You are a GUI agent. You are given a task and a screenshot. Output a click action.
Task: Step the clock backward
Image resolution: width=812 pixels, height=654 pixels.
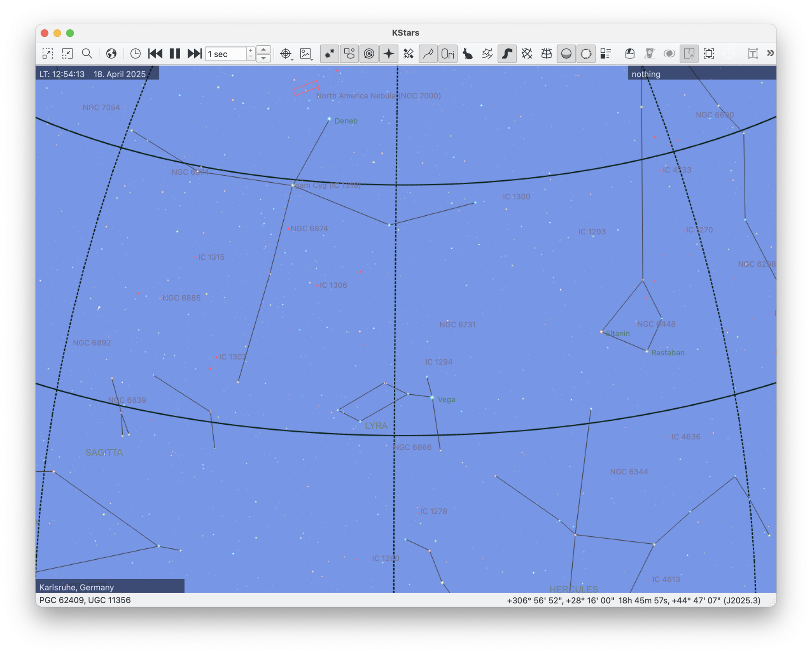click(x=155, y=54)
